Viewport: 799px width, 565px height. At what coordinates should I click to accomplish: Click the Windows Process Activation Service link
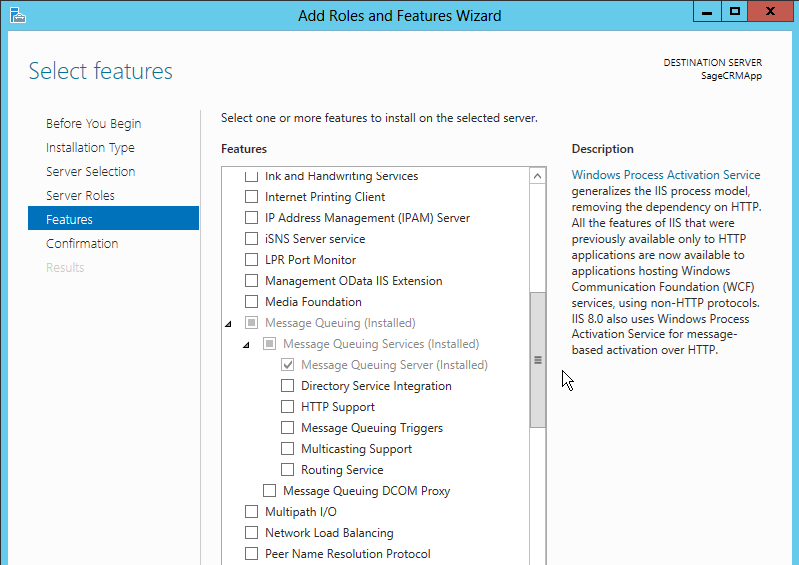tap(665, 175)
